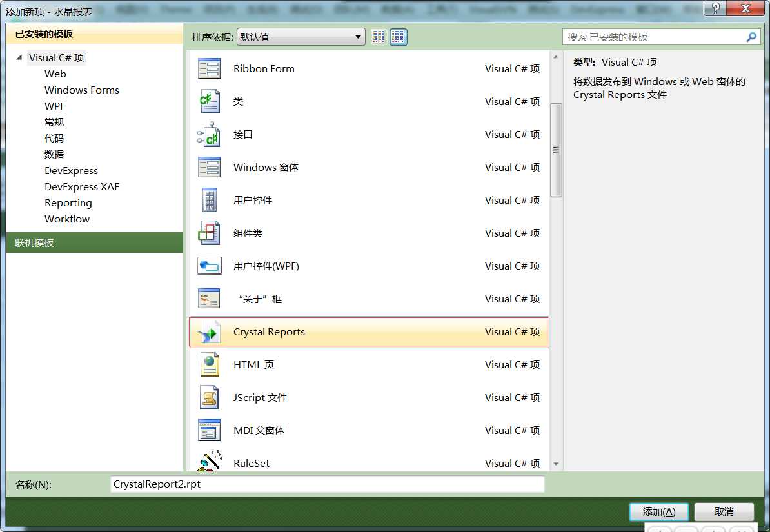Click the search magnifier icon
770x532 pixels.
pos(751,37)
